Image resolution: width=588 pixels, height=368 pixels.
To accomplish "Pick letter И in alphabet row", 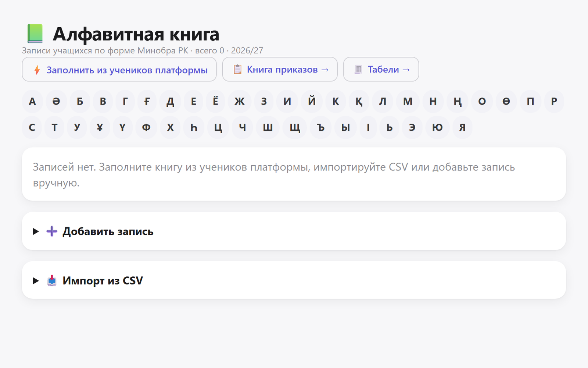I will 287,101.
